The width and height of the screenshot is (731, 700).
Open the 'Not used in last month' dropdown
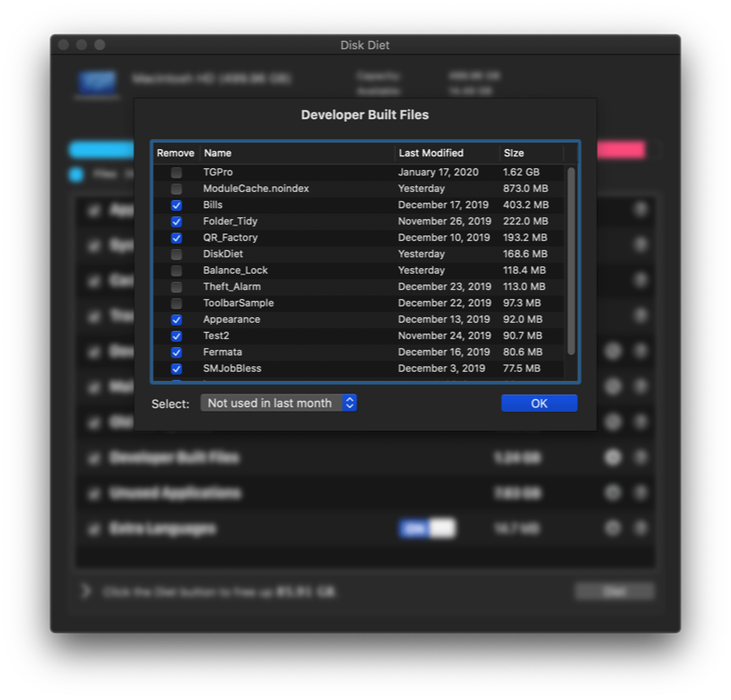(278, 403)
